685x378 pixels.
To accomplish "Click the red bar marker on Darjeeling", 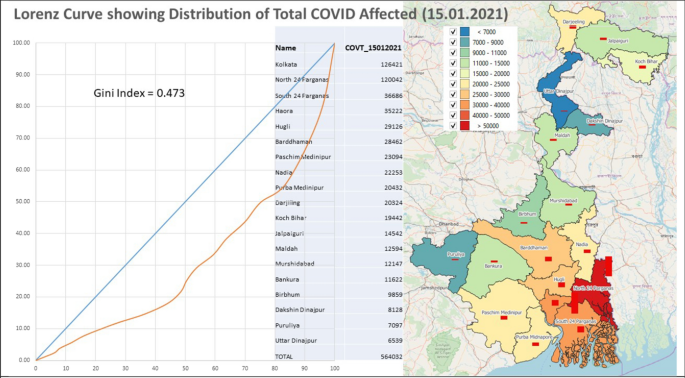I will (x=573, y=27).
